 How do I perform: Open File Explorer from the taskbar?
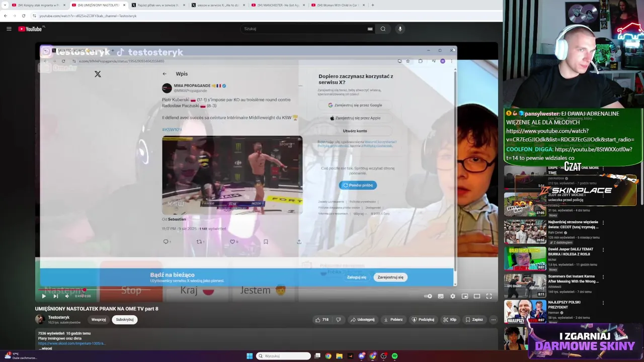click(339, 356)
